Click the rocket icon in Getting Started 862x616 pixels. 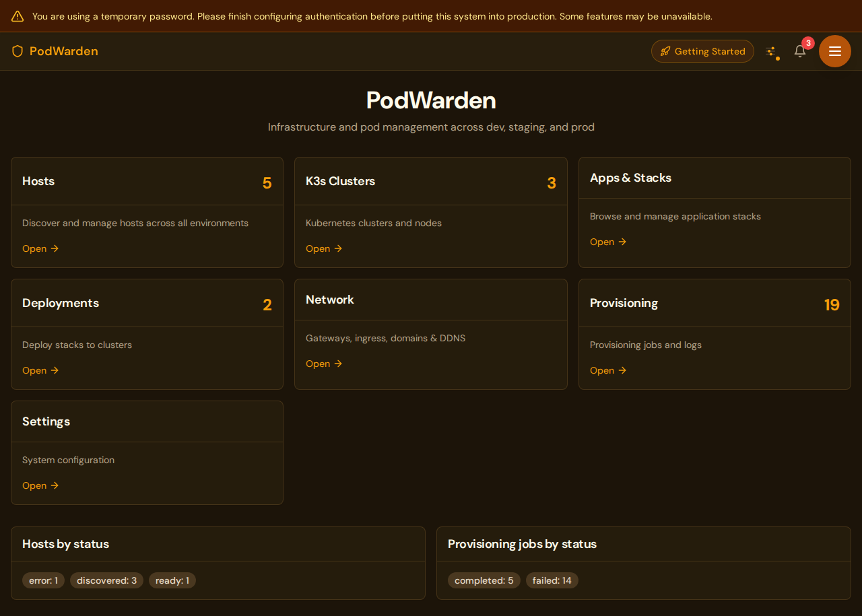[665, 50]
